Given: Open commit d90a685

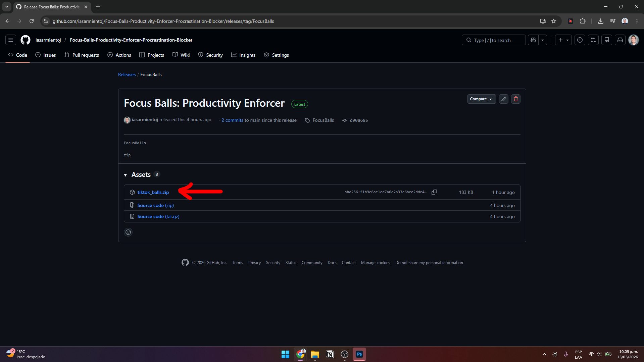Looking at the screenshot, I should [x=355, y=120].
